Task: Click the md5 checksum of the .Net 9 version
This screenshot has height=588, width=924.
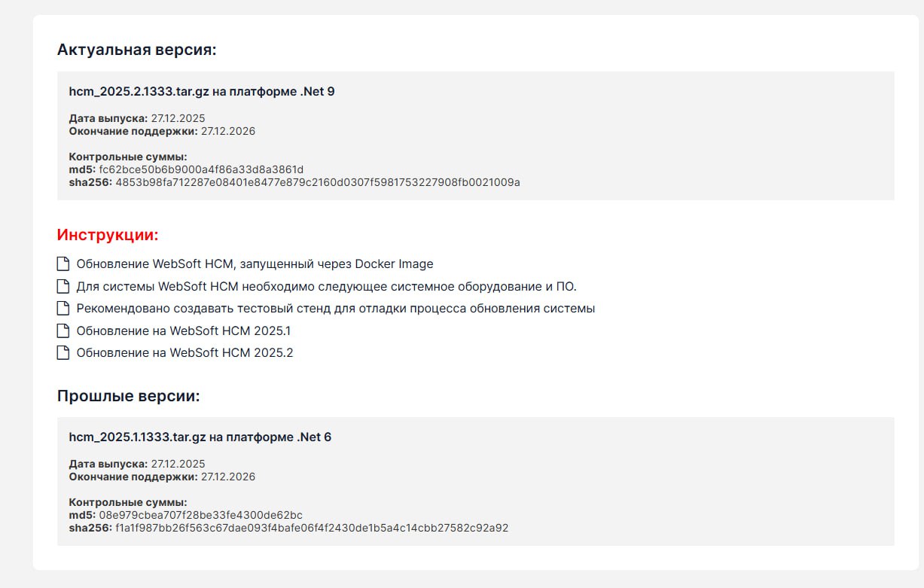Action: [x=201, y=169]
